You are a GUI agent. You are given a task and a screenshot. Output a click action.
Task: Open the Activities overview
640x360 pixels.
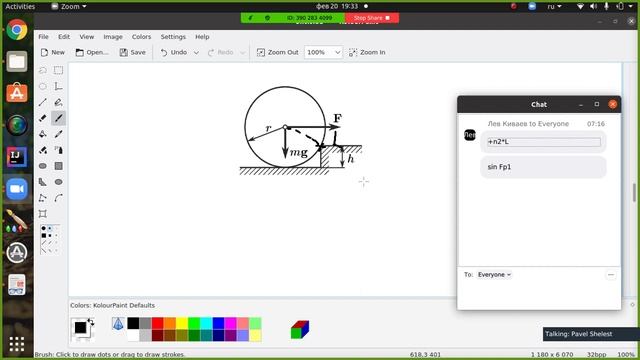coord(20,7)
